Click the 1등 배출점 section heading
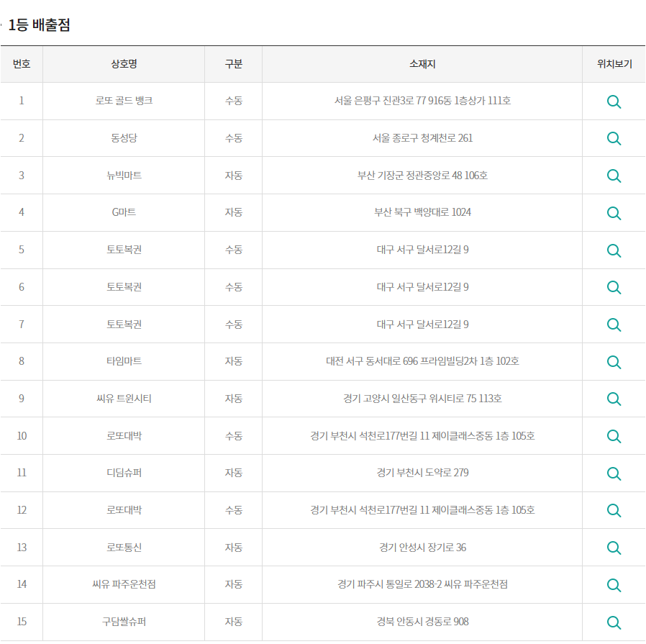 click(39, 25)
